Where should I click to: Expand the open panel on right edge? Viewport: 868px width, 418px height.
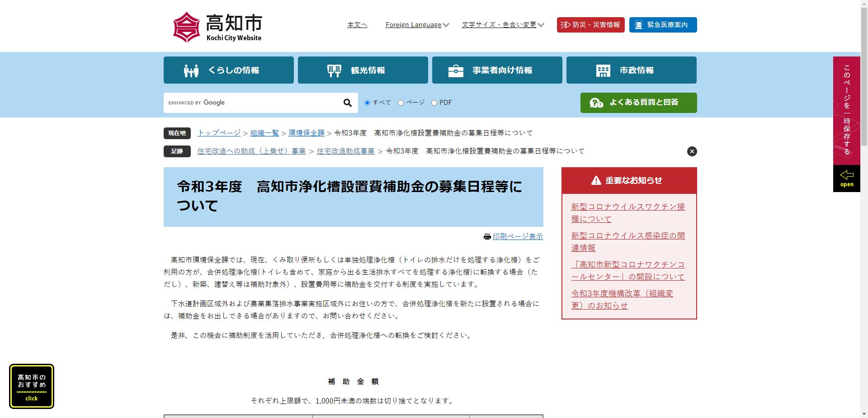pos(846,178)
